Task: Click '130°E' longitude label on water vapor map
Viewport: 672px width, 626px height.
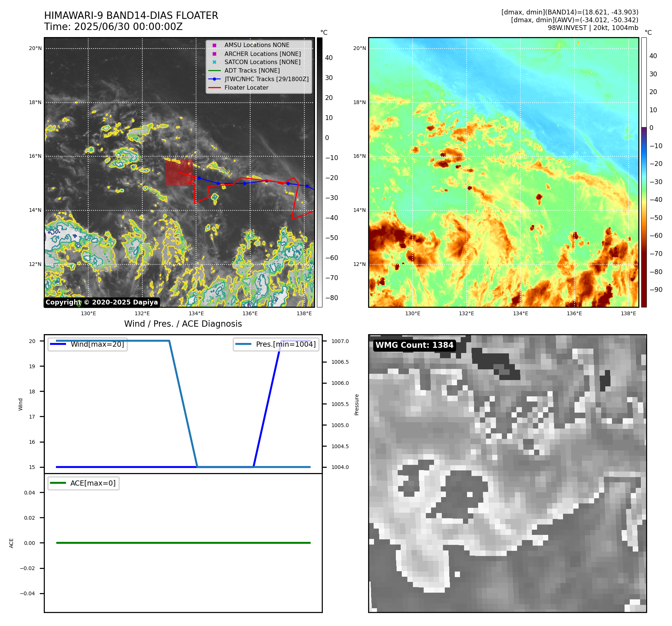Action: [413, 313]
